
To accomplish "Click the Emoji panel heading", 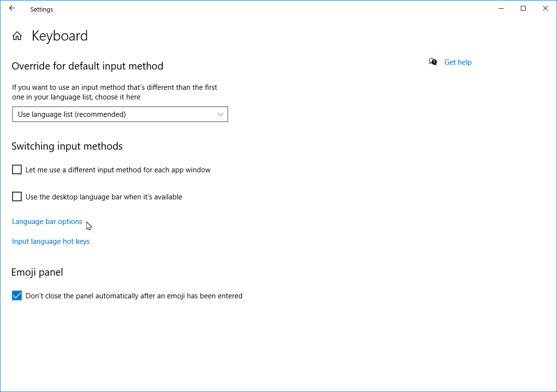I will point(37,272).
